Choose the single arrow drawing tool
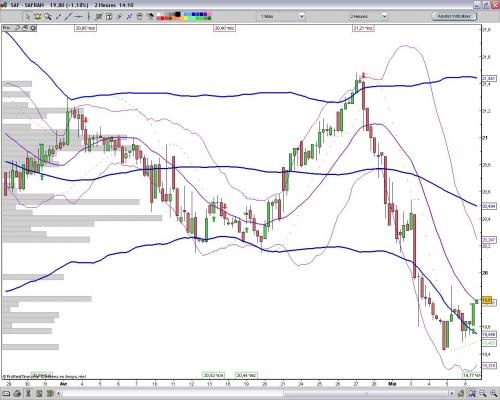Image resolution: width=500 pixels, height=400 pixels. 119,16
